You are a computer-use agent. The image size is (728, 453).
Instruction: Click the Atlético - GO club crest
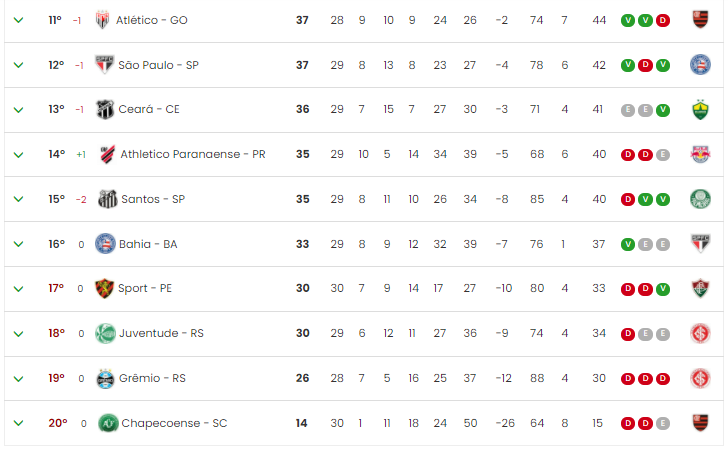(x=102, y=20)
